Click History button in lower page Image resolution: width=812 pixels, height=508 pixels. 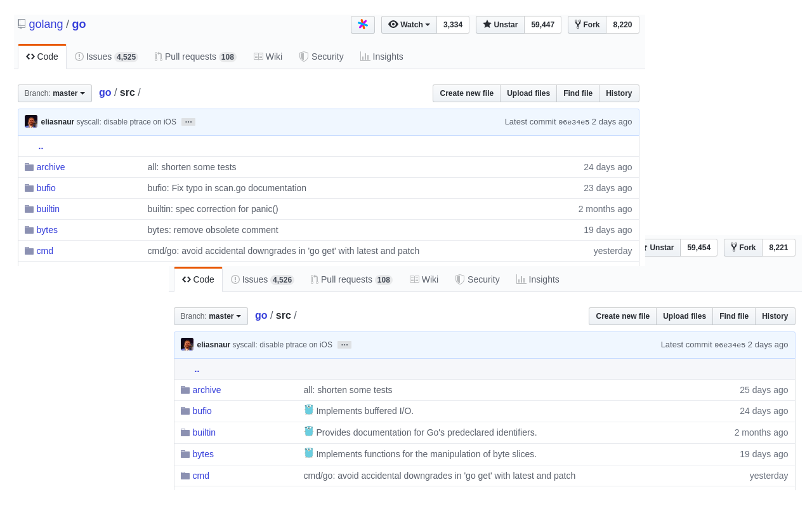pos(775,316)
